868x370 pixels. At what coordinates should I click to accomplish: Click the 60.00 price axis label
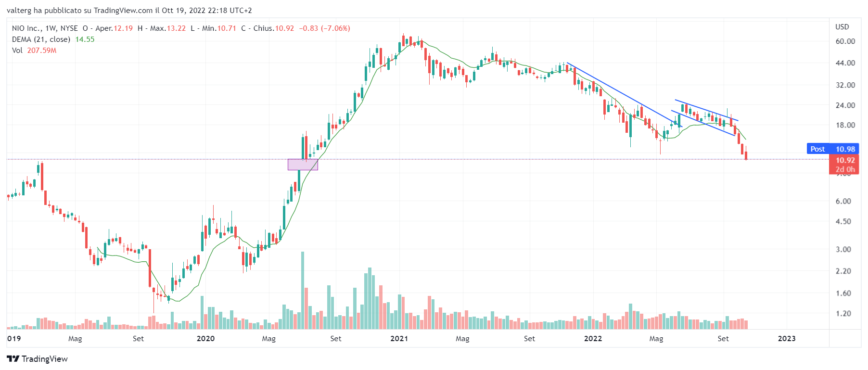[845, 41]
